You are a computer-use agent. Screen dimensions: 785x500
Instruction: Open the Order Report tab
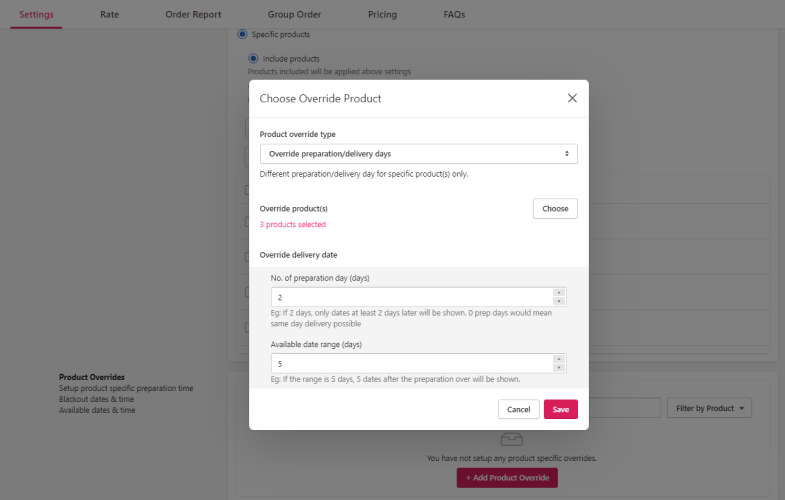193,15
